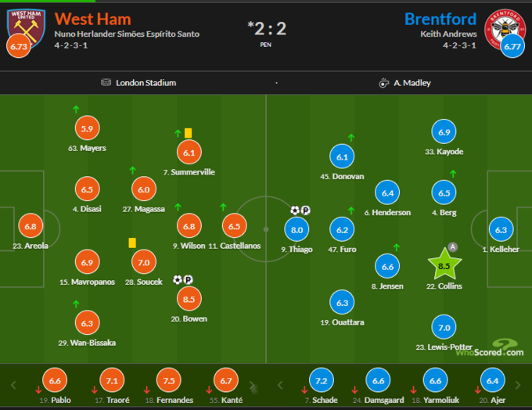Screen dimensions: 532x410
Task: Click substitute Schade's 7.2 rating
Action: point(322,380)
